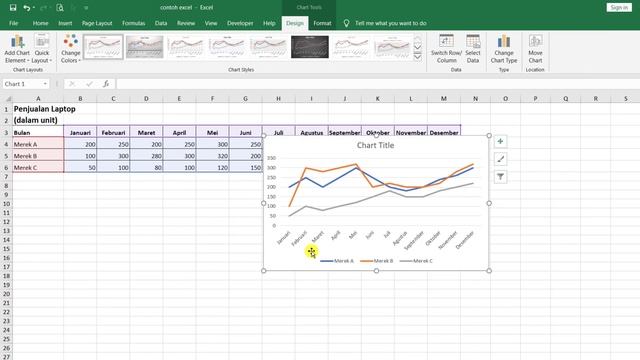This screenshot has height=360, width=640.
Task: Select column A header
Action: pos(38,98)
